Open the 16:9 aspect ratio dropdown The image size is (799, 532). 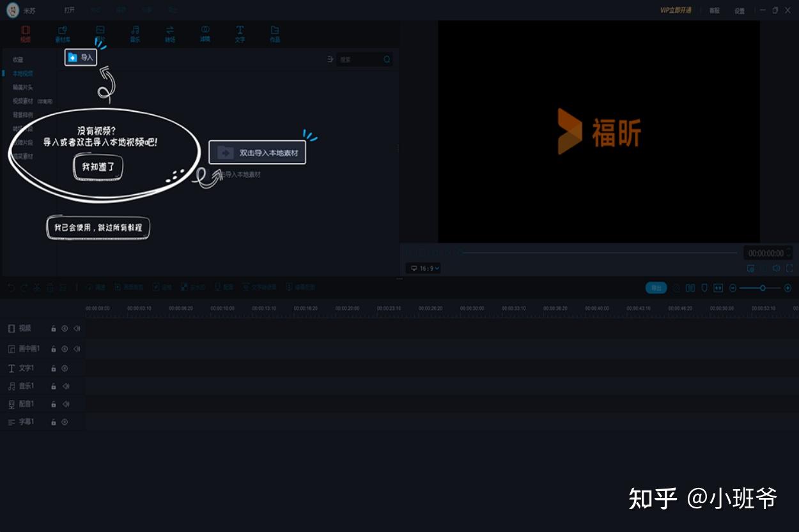coord(423,268)
